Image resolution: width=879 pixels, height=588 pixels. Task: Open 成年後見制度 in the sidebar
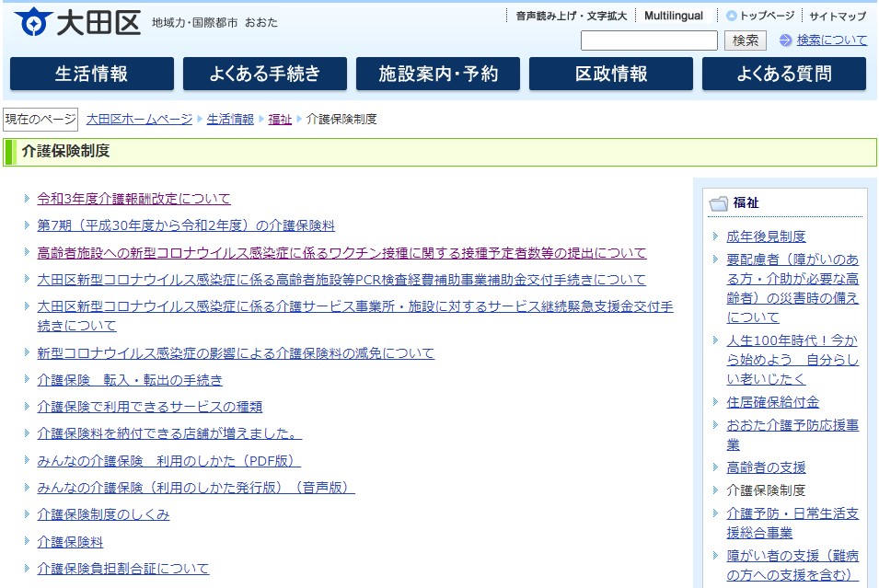tap(766, 236)
